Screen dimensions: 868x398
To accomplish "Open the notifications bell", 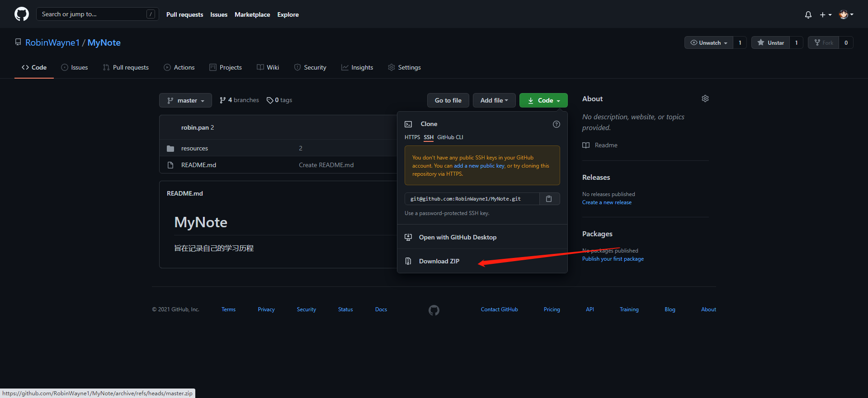I will [808, 14].
